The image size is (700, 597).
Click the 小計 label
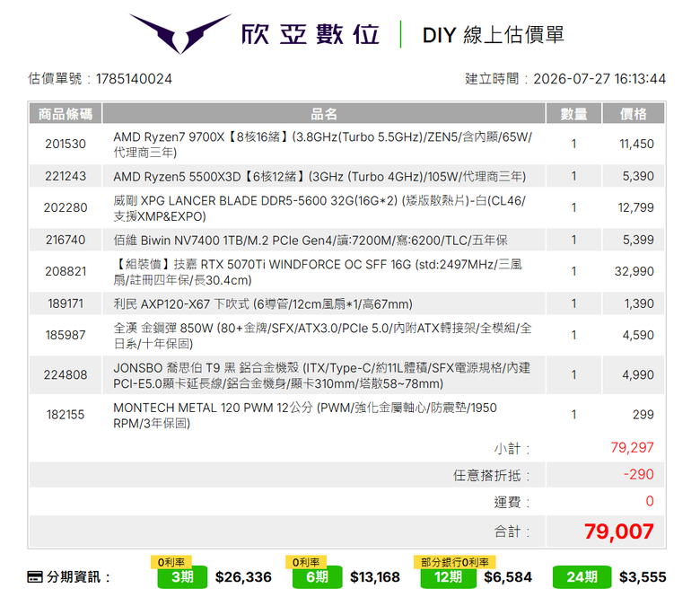point(512,449)
